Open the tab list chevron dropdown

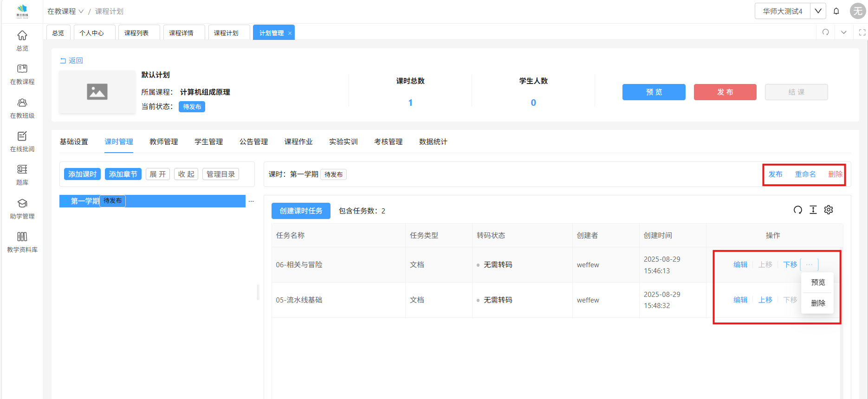click(x=843, y=32)
